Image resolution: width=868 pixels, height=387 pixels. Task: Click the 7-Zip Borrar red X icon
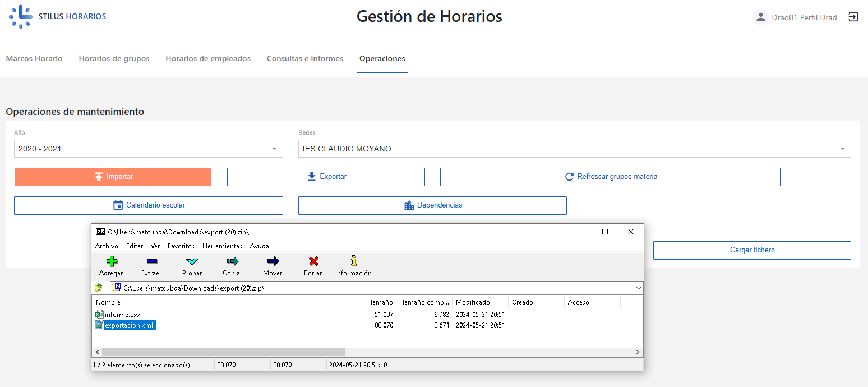tap(313, 261)
